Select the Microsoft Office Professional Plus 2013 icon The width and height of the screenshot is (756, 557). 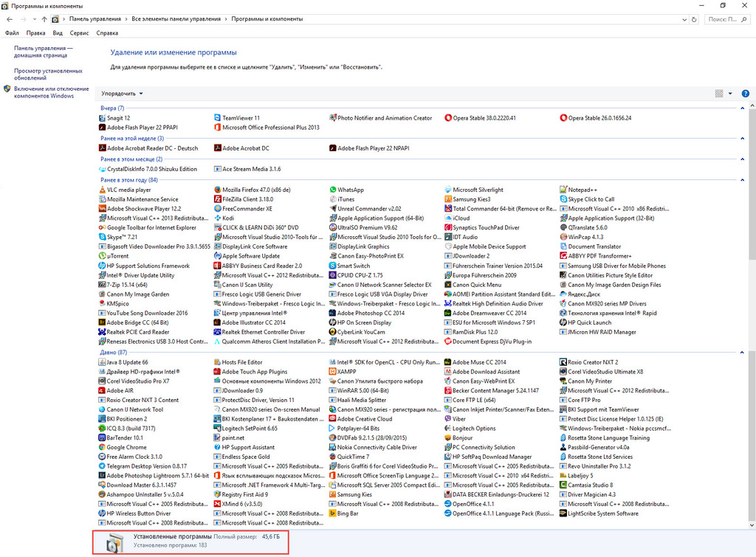218,128
